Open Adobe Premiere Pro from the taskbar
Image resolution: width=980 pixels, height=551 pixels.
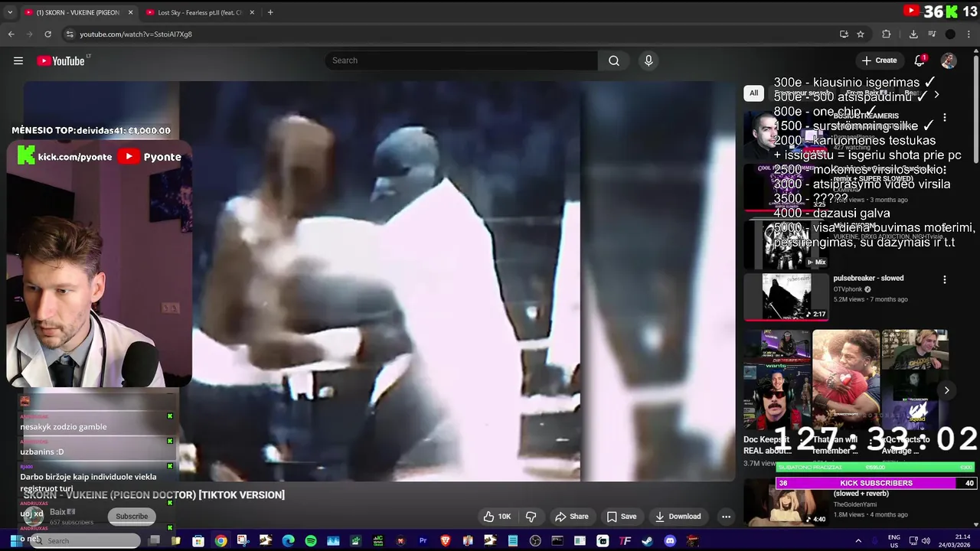[x=423, y=541]
